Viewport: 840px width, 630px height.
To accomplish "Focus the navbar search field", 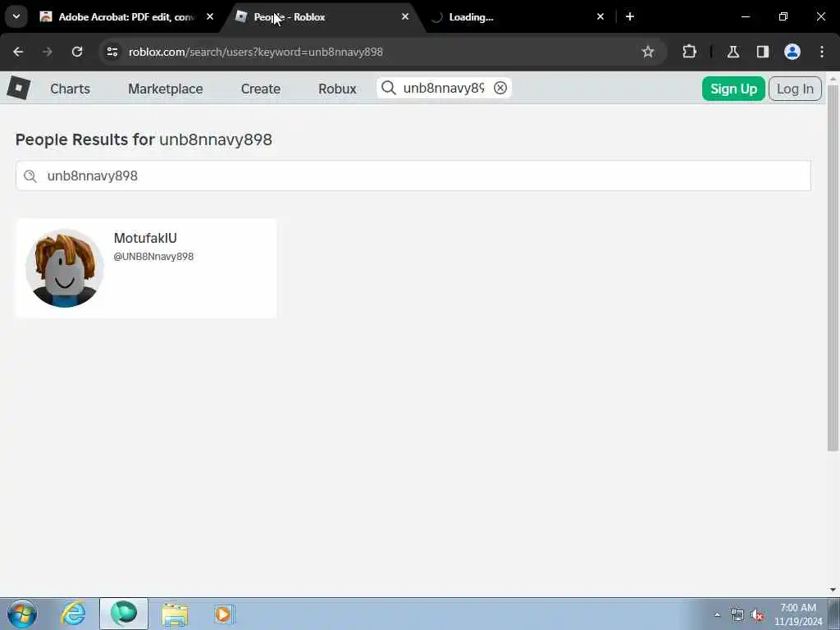I will point(444,88).
